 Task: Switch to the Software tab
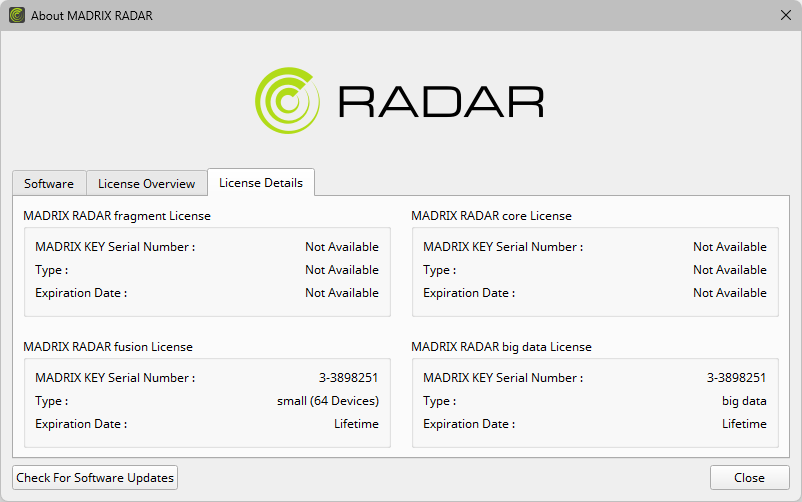[49, 183]
